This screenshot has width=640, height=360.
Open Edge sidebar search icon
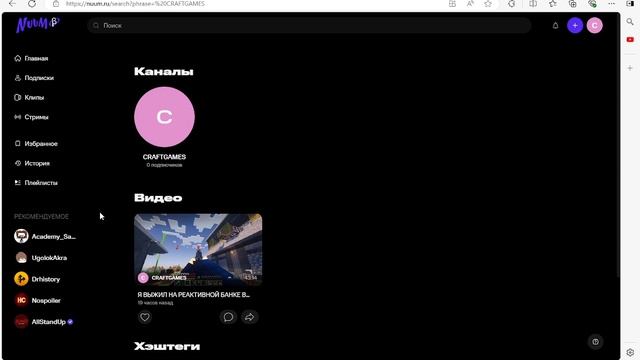[630, 22]
